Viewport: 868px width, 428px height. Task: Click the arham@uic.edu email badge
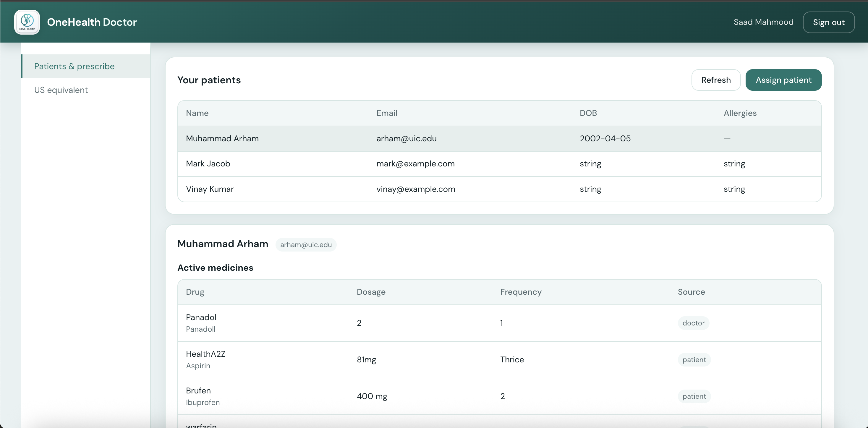tap(306, 245)
